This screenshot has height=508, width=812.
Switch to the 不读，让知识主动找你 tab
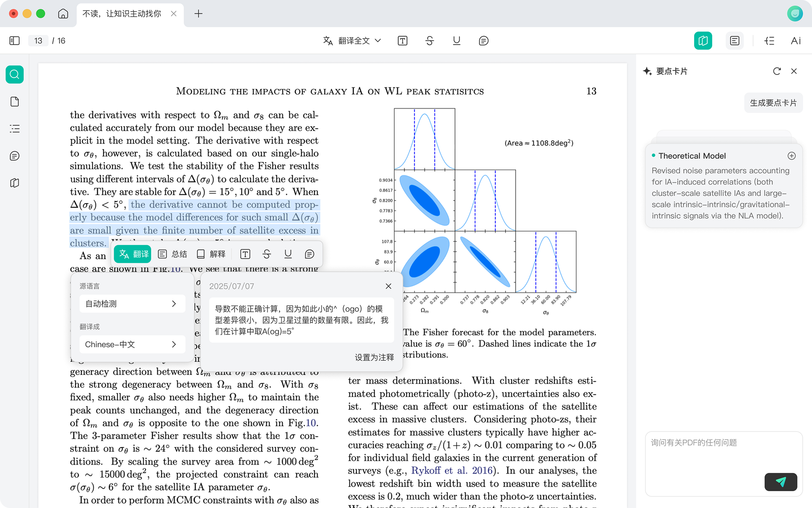(x=122, y=13)
